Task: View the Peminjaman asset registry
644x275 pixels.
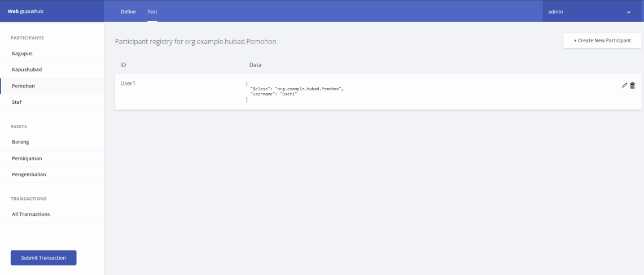Action: click(27, 159)
